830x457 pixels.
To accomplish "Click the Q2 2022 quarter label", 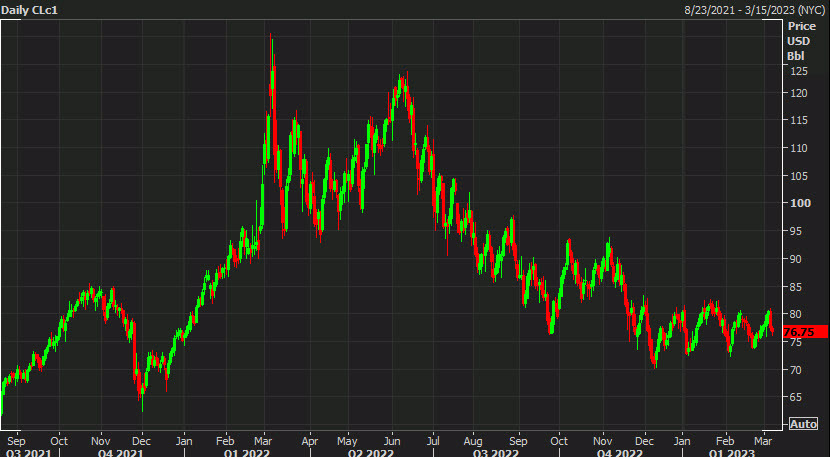I will [371, 453].
